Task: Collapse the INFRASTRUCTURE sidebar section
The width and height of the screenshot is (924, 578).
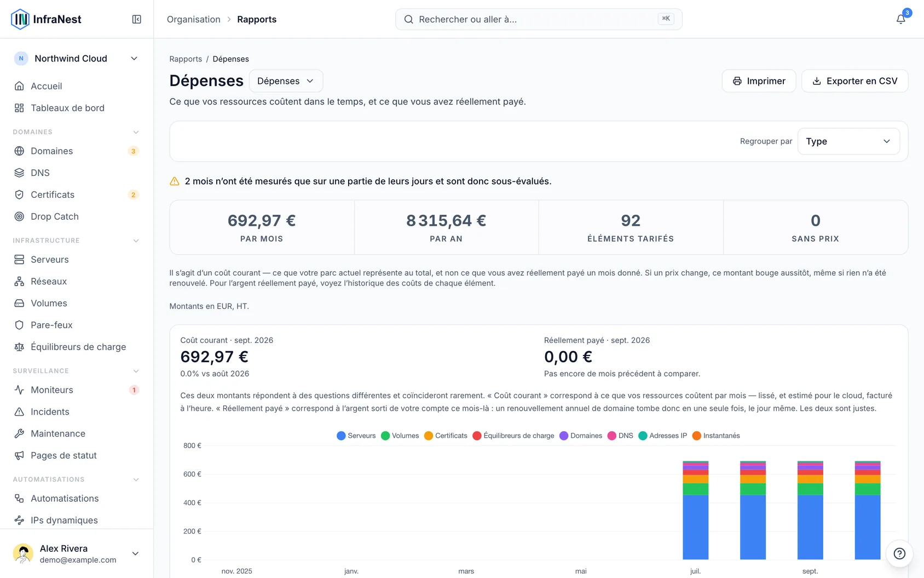Action: (x=136, y=241)
